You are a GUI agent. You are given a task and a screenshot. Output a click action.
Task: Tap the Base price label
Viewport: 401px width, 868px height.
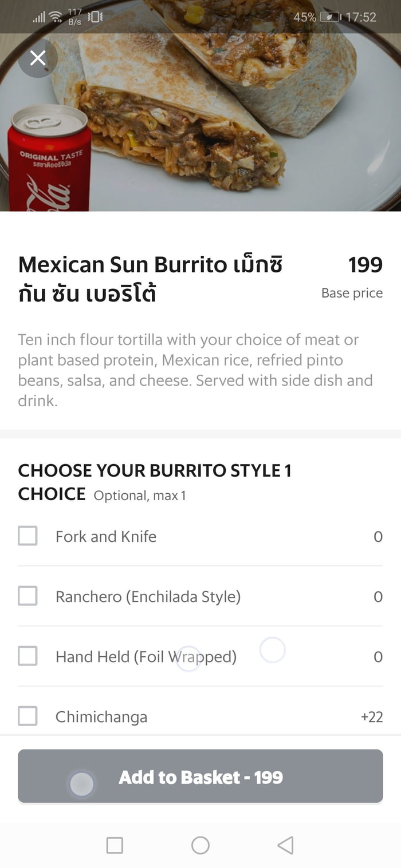pos(351,293)
